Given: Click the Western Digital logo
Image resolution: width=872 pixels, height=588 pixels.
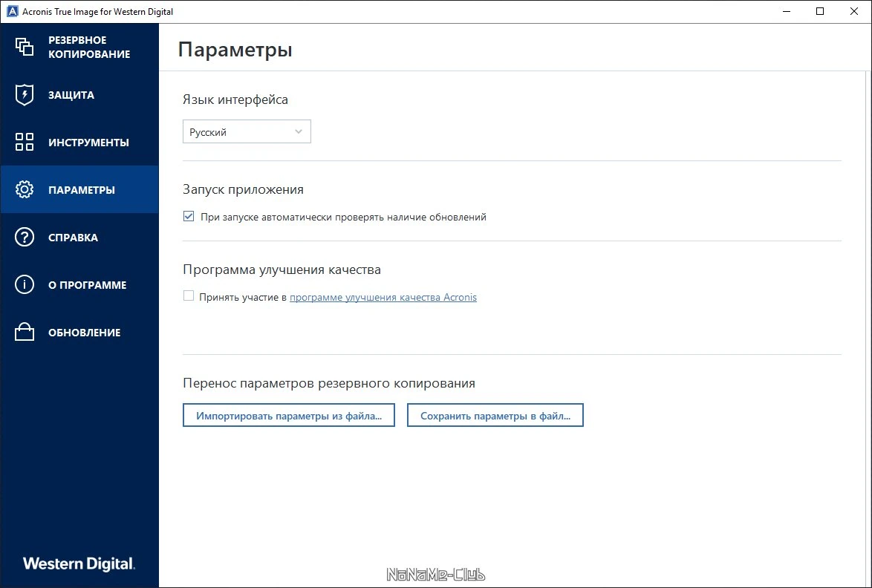Looking at the screenshot, I should point(79,563).
